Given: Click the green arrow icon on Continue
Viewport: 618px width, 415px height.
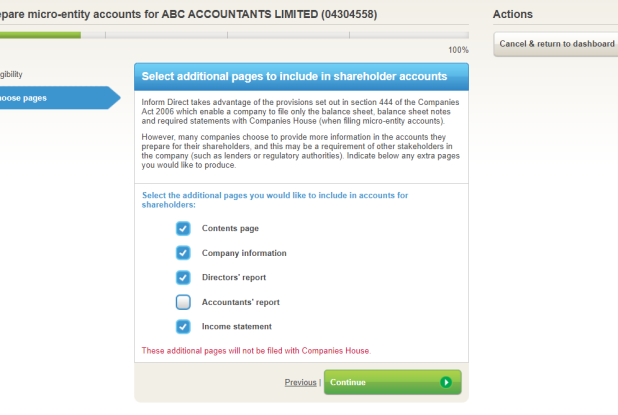Looking at the screenshot, I should tap(446, 382).
